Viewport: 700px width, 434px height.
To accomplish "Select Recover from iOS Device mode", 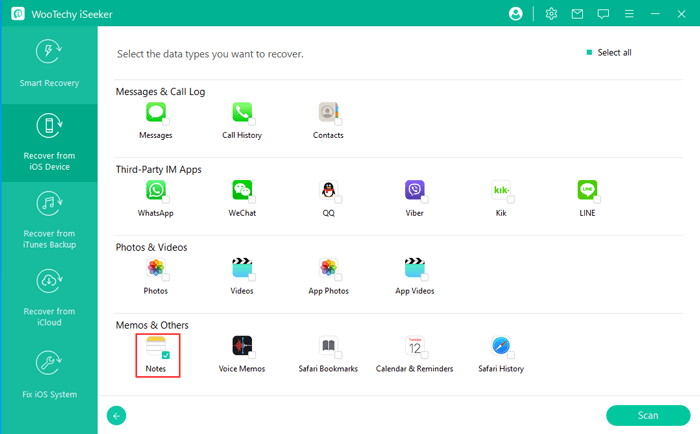I will (x=49, y=143).
